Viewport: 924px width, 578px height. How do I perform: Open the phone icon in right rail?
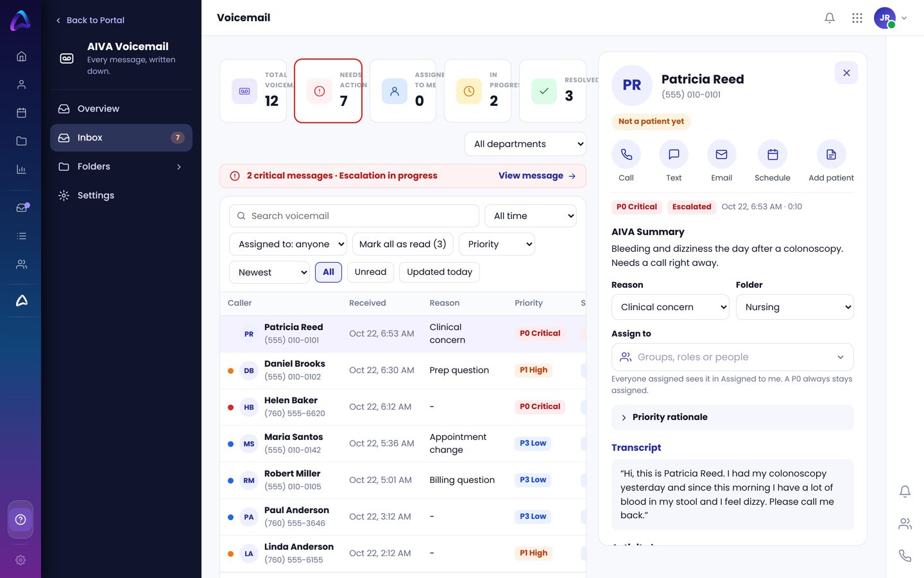tap(905, 556)
